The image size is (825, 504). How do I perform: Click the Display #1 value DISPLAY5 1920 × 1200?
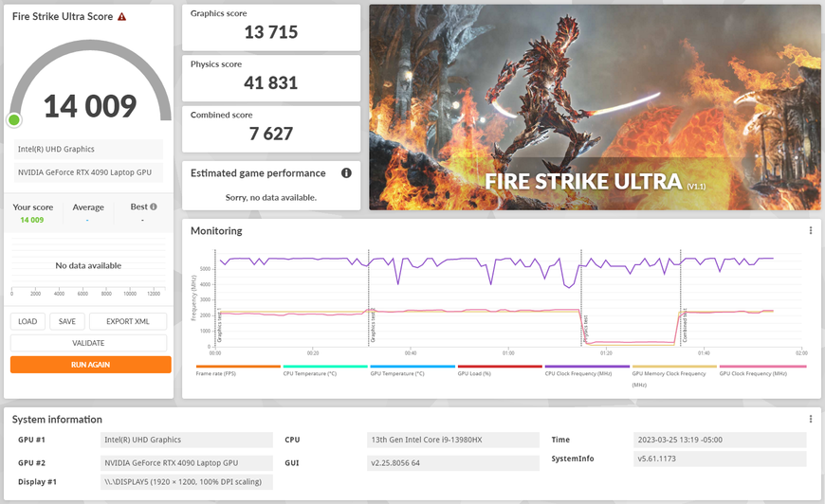click(x=187, y=482)
